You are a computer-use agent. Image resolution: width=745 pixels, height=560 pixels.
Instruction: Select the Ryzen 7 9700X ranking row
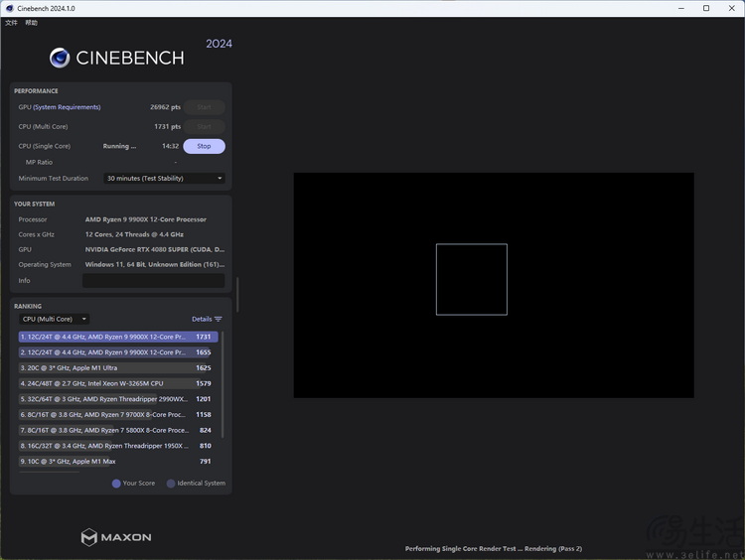click(x=118, y=415)
